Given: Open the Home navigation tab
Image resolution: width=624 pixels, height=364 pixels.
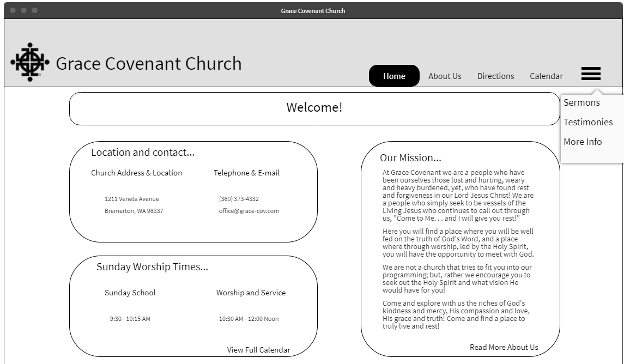Looking at the screenshot, I should [394, 76].
